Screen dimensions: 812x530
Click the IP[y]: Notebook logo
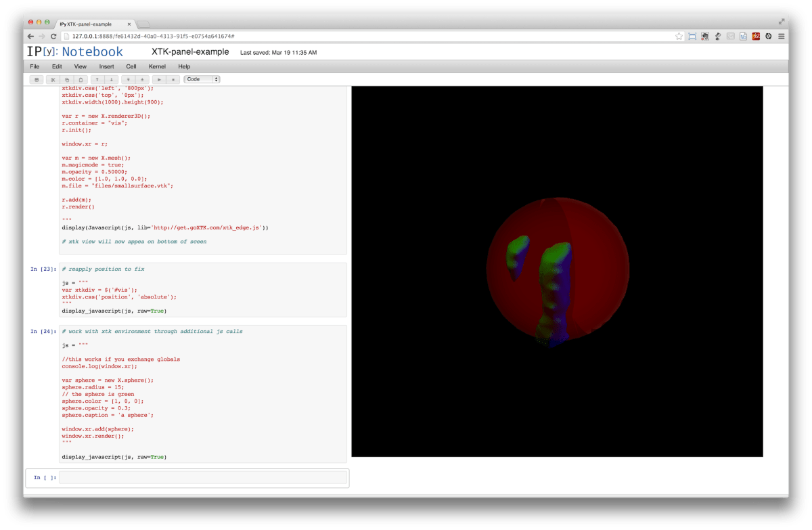[75, 51]
